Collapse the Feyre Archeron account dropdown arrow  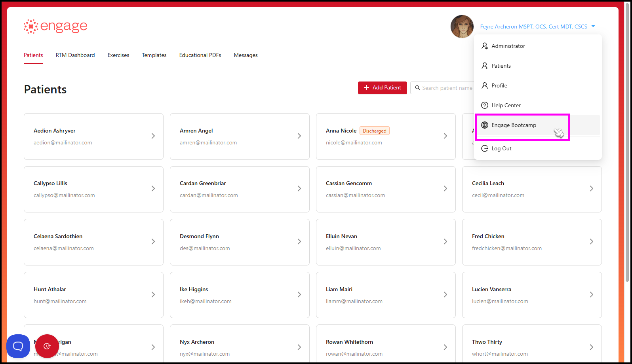click(593, 27)
